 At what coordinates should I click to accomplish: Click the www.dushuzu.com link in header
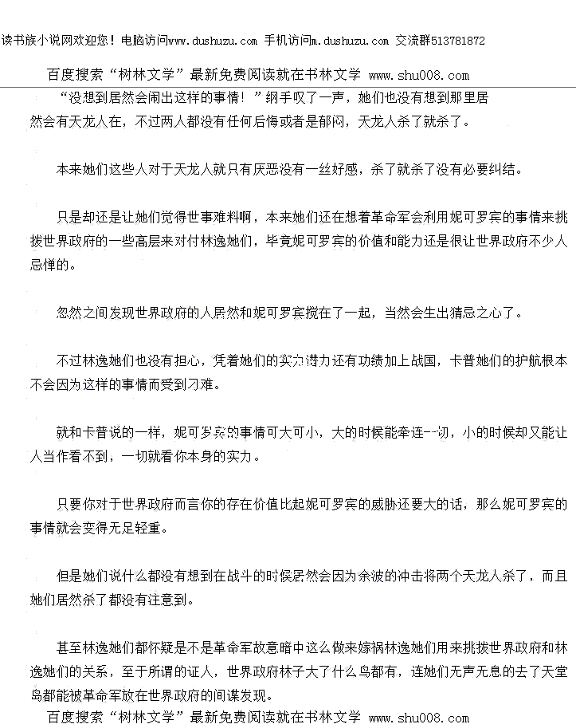tap(213, 41)
